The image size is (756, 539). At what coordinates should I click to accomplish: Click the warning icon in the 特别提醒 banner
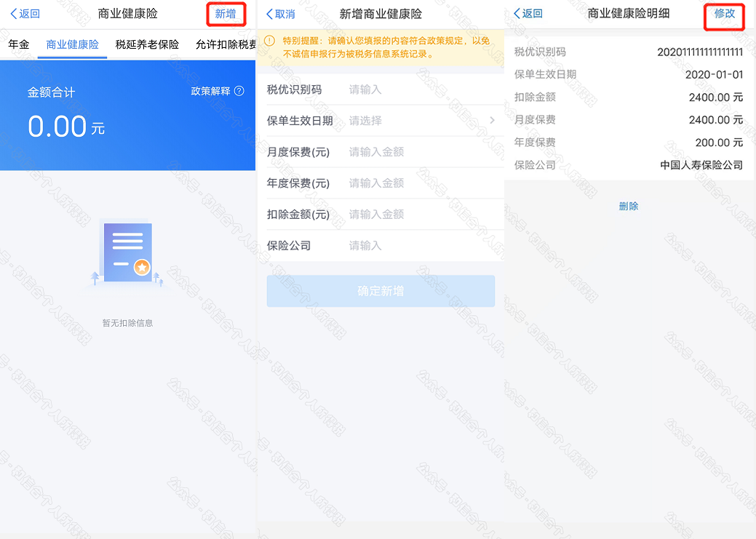click(270, 41)
